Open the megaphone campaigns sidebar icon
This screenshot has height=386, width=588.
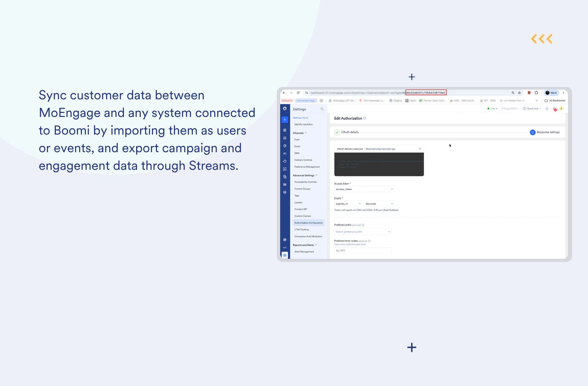click(x=285, y=153)
